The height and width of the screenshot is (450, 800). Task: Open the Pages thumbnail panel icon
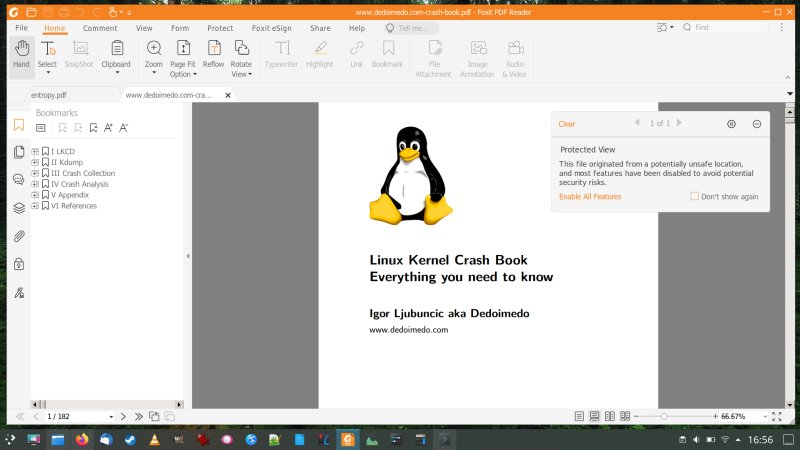tap(18, 152)
